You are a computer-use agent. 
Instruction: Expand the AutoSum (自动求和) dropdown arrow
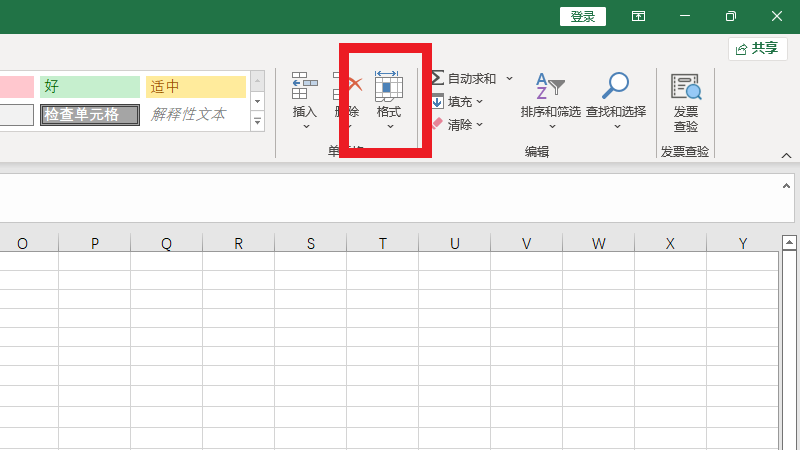(x=509, y=78)
